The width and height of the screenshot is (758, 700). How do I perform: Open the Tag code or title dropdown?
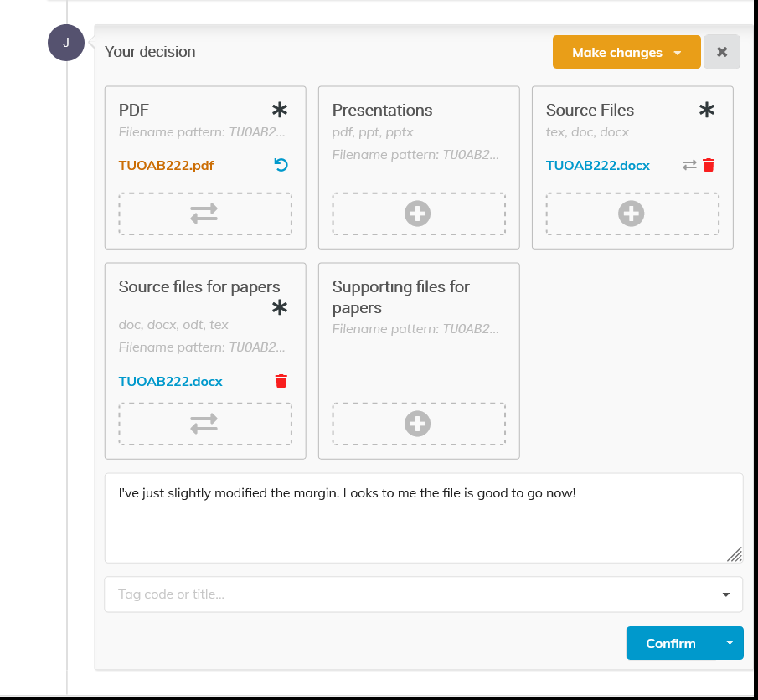tap(423, 594)
